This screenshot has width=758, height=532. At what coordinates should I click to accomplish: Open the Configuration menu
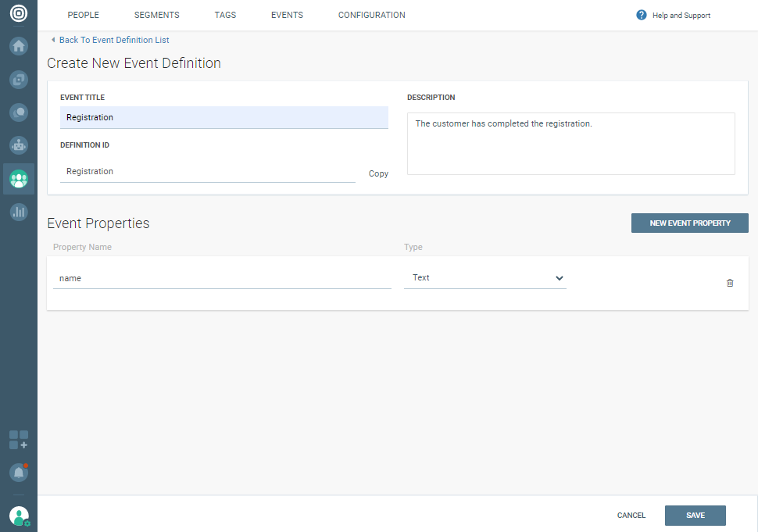pyautogui.click(x=371, y=15)
